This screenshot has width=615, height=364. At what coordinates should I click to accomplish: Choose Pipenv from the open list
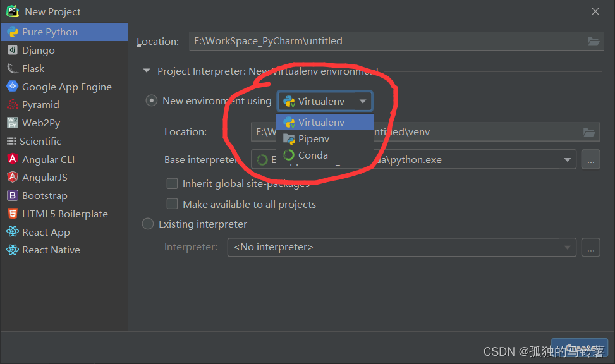tap(325, 139)
